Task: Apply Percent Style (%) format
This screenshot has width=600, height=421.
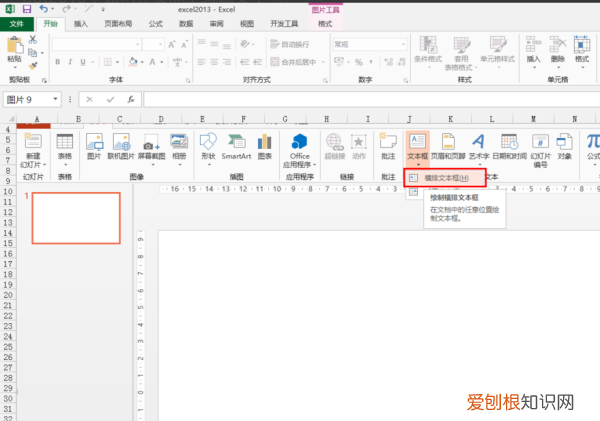Action: [x=359, y=62]
